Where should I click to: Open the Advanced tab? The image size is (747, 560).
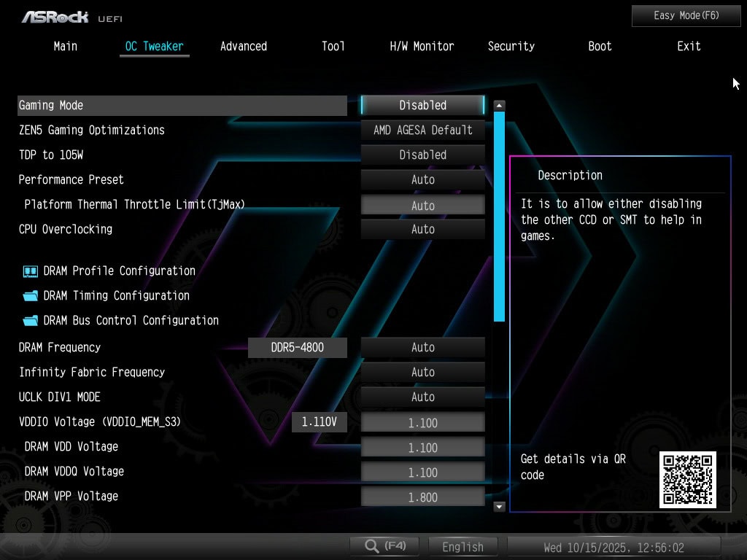coord(244,46)
